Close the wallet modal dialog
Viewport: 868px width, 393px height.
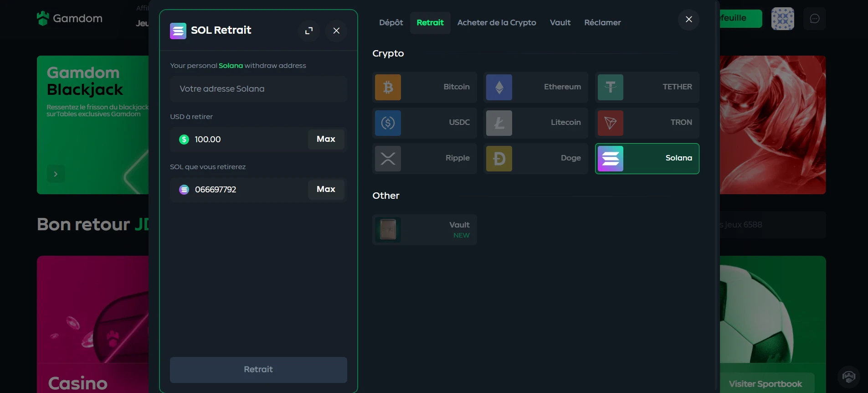688,19
